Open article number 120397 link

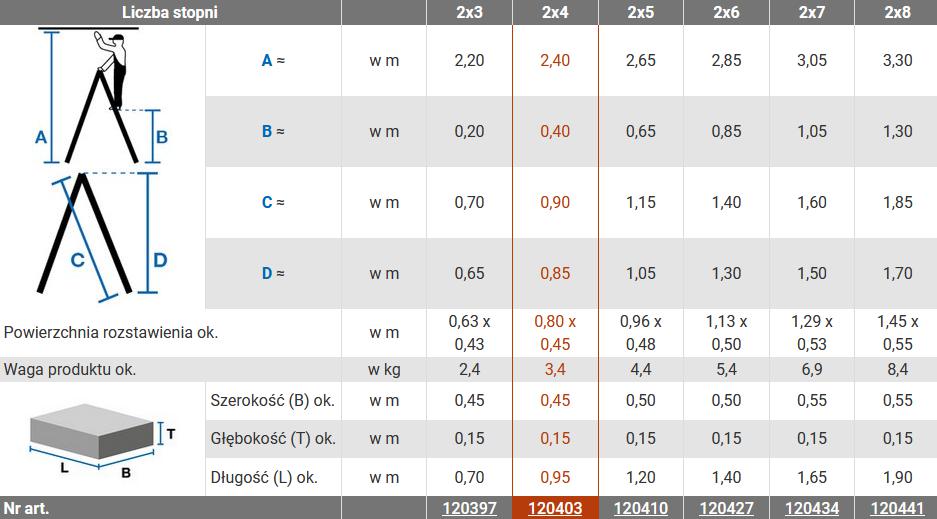[x=469, y=508]
